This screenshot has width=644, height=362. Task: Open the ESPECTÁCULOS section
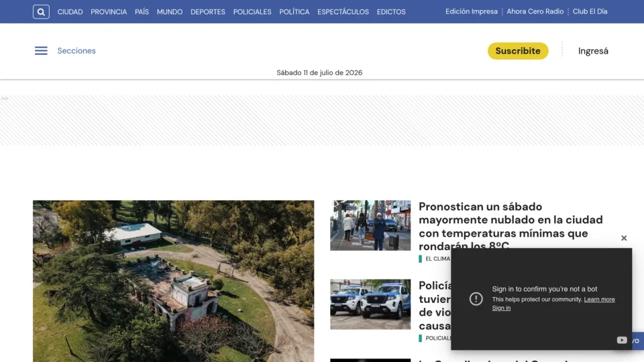(343, 12)
